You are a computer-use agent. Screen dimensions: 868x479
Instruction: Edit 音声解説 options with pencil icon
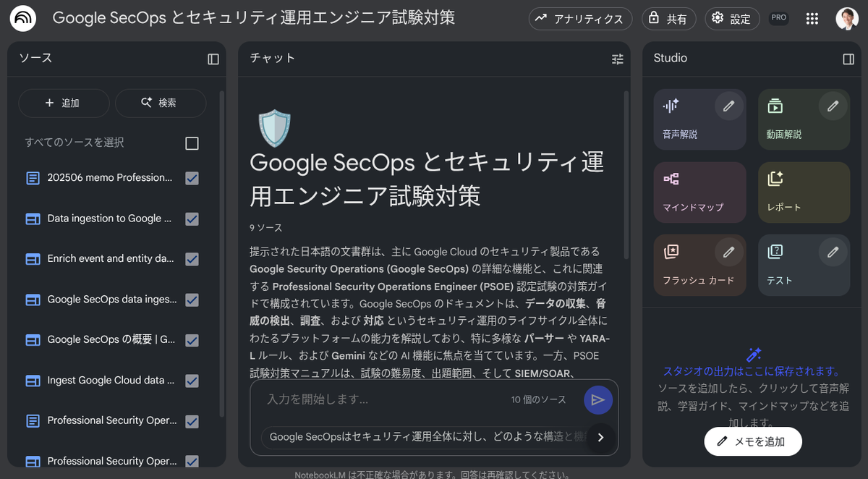[728, 106]
